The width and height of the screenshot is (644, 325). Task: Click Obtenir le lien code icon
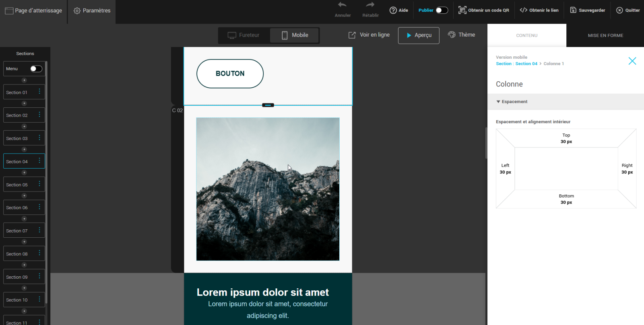click(x=523, y=10)
